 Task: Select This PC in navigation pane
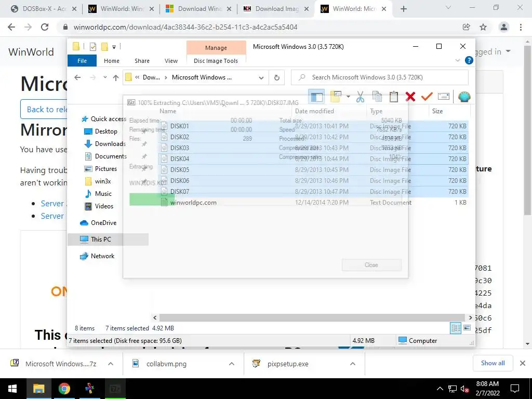click(101, 239)
